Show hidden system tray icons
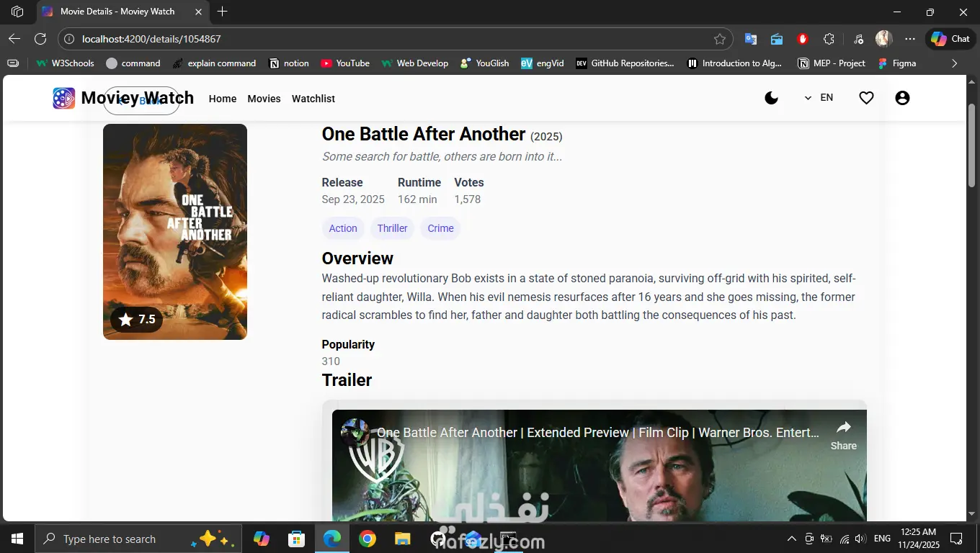980x553 pixels. 792,539
